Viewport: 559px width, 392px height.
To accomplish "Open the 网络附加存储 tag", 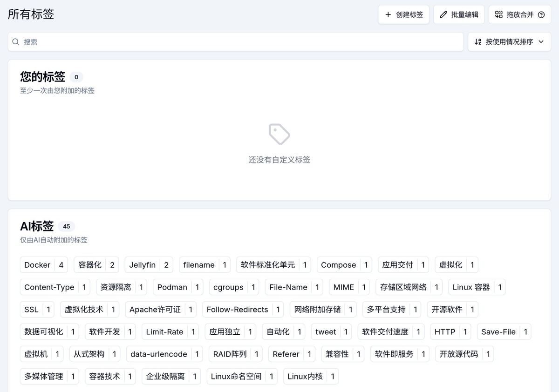I will click(x=323, y=310).
